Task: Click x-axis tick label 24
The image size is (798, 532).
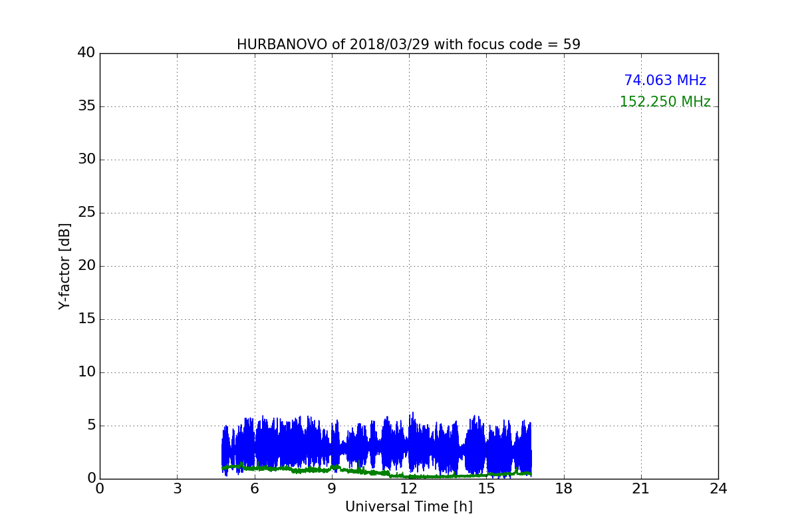Action: point(718,489)
